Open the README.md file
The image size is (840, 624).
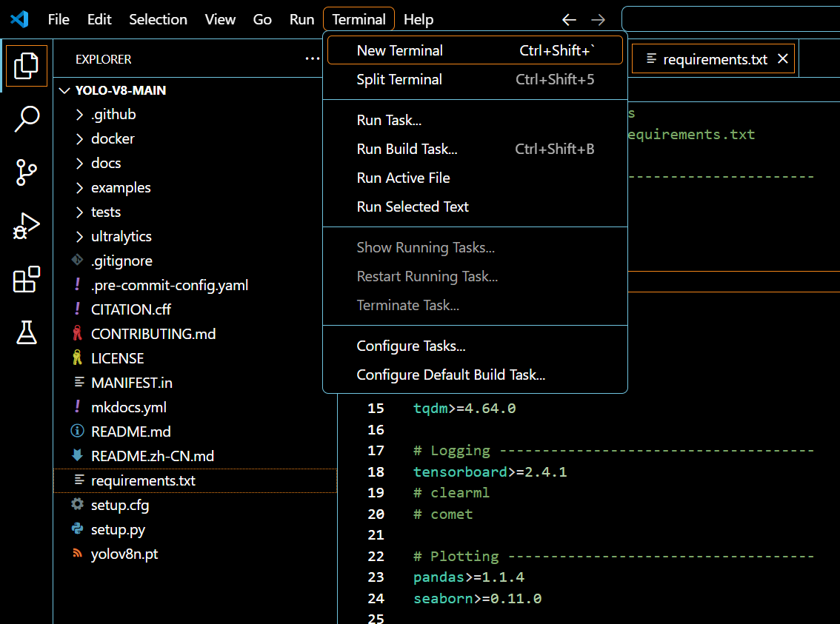tap(130, 432)
